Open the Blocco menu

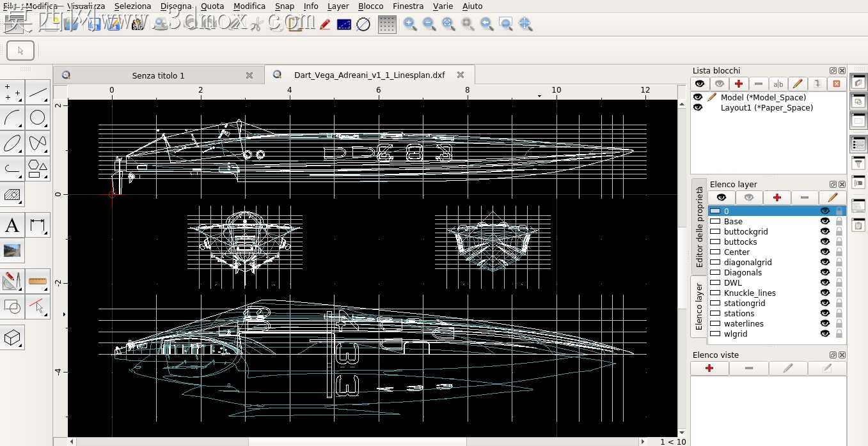coord(371,6)
